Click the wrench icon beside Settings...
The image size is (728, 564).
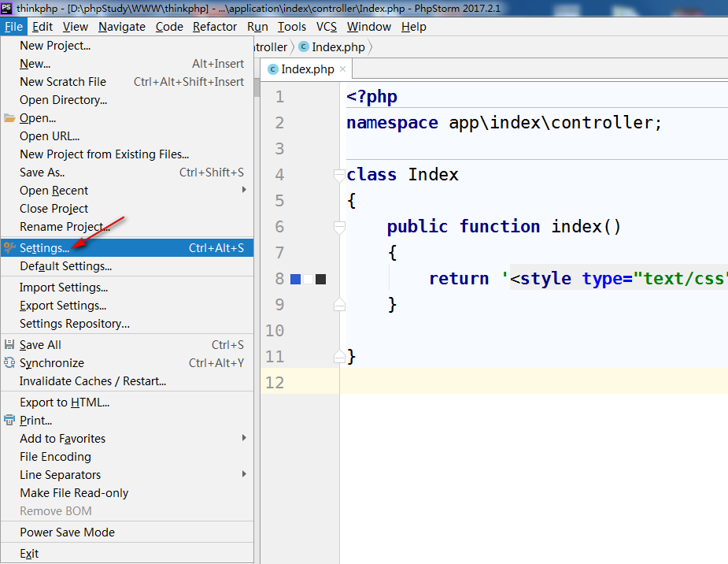pos(9,247)
